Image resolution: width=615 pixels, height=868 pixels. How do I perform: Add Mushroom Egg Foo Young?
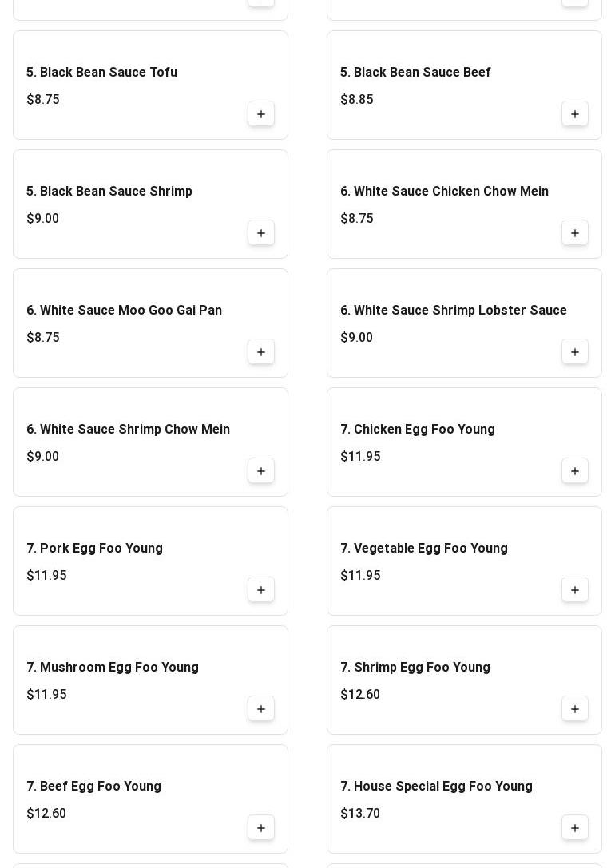[260, 709]
